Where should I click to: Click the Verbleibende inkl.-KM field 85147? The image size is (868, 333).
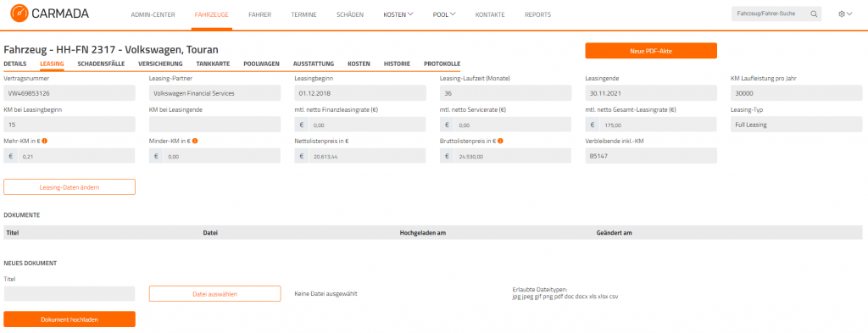(651, 156)
